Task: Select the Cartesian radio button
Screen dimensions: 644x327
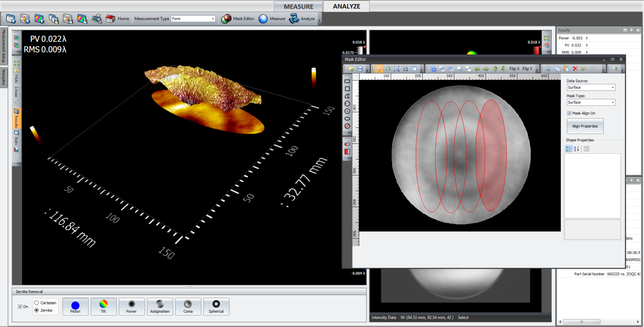Action: (37, 303)
